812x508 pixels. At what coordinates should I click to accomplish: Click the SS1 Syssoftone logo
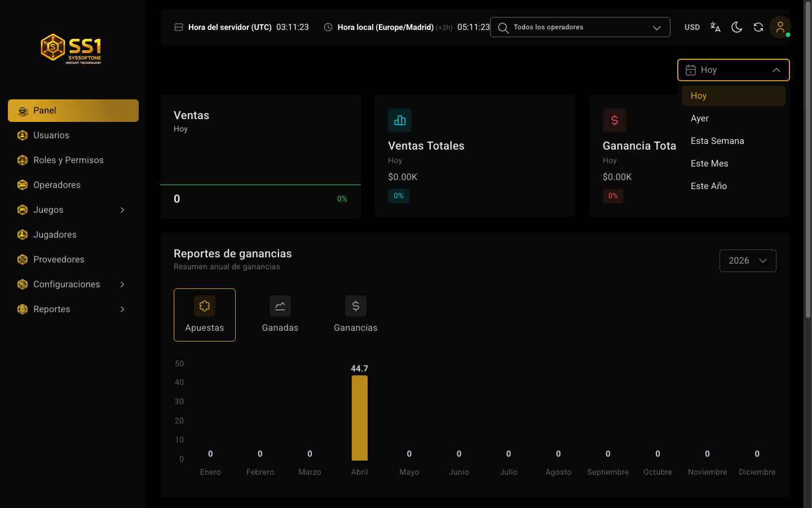tap(72, 49)
